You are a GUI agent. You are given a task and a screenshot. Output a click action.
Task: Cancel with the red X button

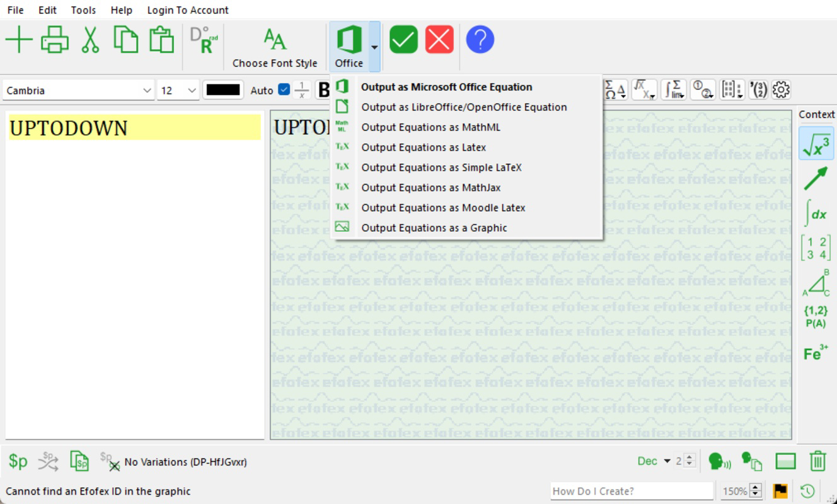pyautogui.click(x=439, y=40)
